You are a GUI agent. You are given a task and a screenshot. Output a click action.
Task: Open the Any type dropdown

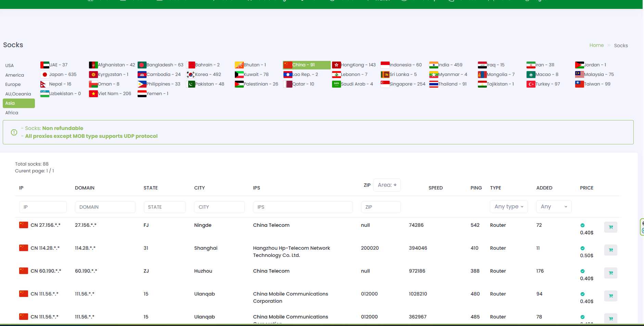point(509,207)
